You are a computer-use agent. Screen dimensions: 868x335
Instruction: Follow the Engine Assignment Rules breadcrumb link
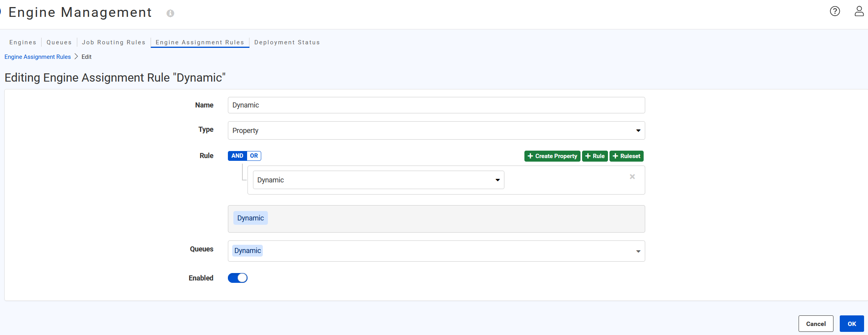[x=38, y=57]
